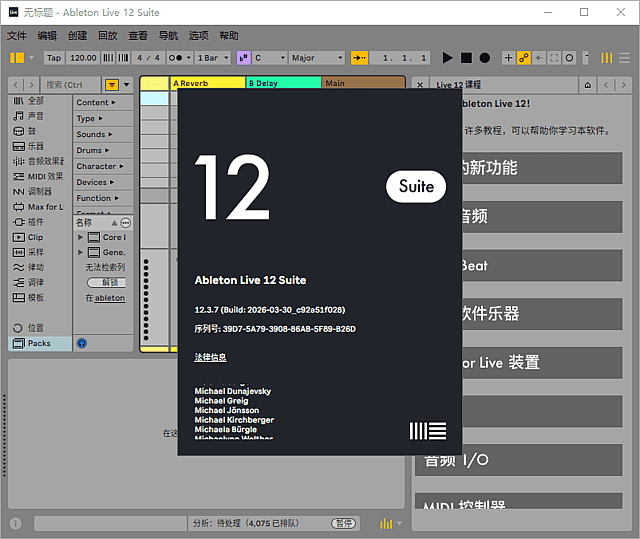Select the Packs entry in browser
The height and width of the screenshot is (539, 640).
pyautogui.click(x=38, y=343)
